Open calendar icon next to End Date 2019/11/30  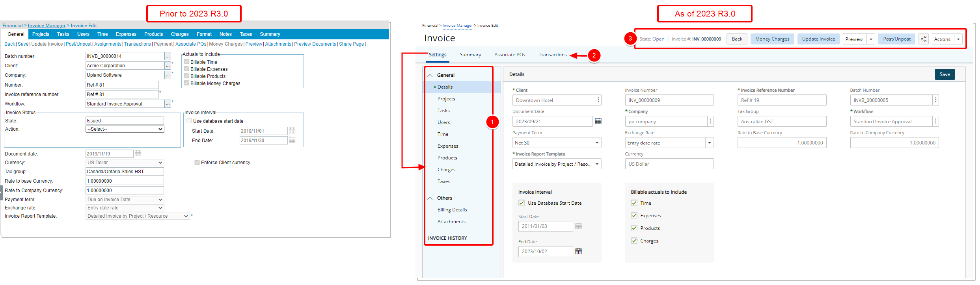292,140
